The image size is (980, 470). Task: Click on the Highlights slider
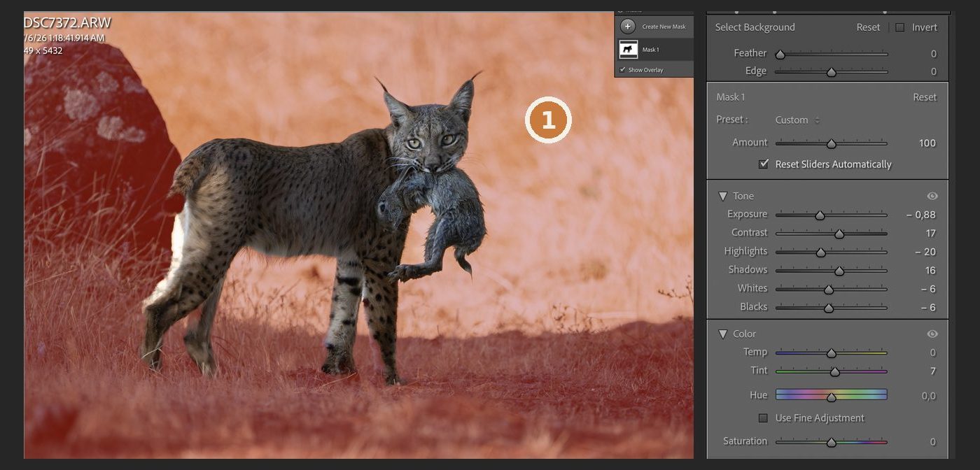(x=831, y=252)
